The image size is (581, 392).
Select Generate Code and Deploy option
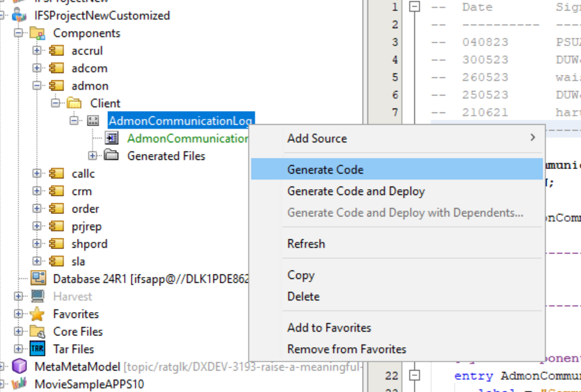(x=356, y=191)
